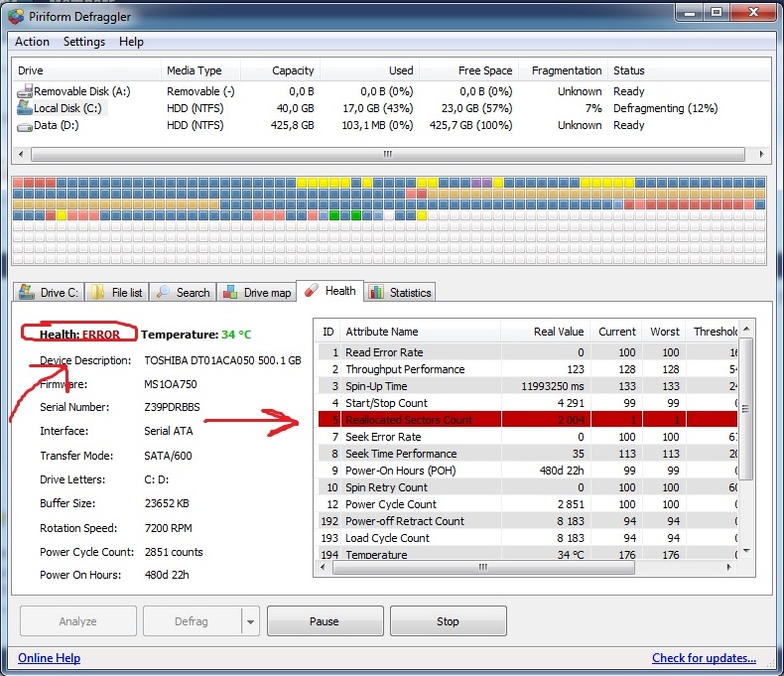Select the Power-off Retract Count row

528,521
